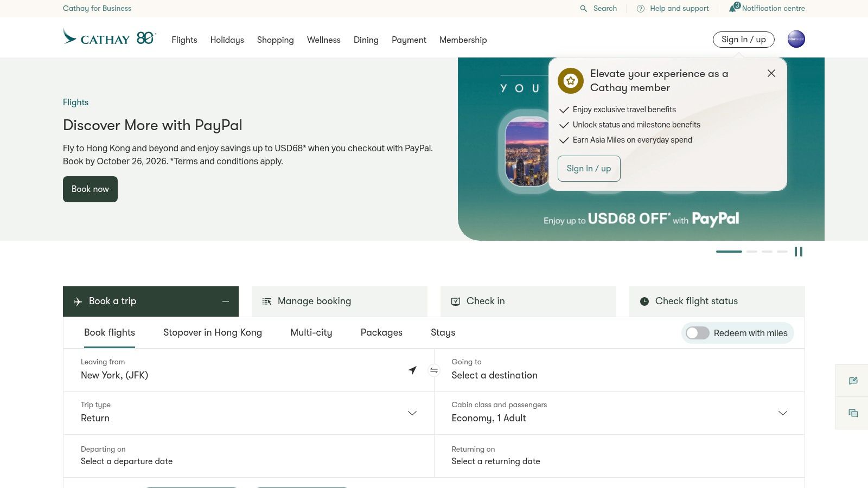The height and width of the screenshot is (488, 868).
Task: Close the Cathay member popup
Action: click(x=771, y=73)
